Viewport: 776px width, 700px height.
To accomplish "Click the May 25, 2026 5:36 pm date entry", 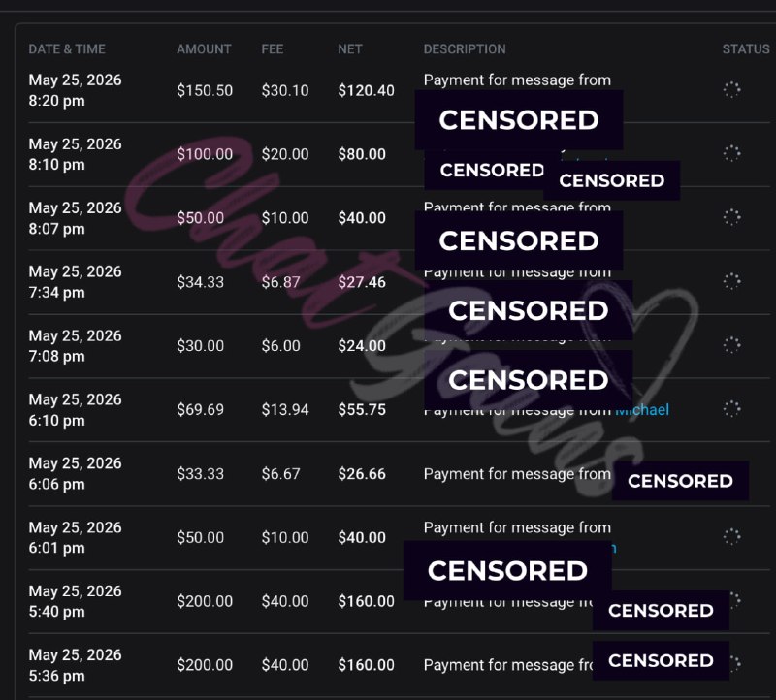I will coord(76,665).
